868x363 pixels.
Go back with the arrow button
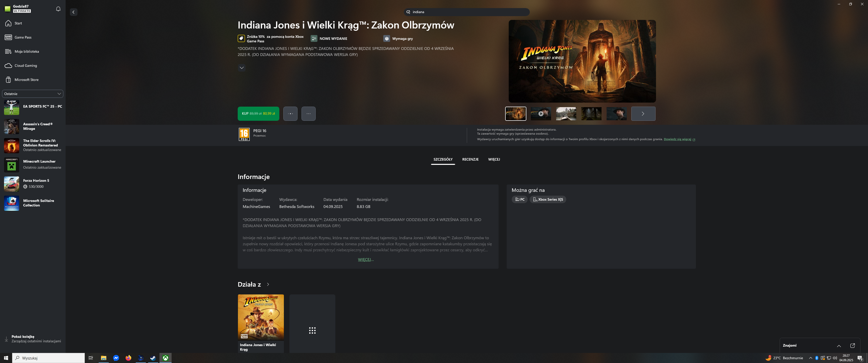click(73, 12)
